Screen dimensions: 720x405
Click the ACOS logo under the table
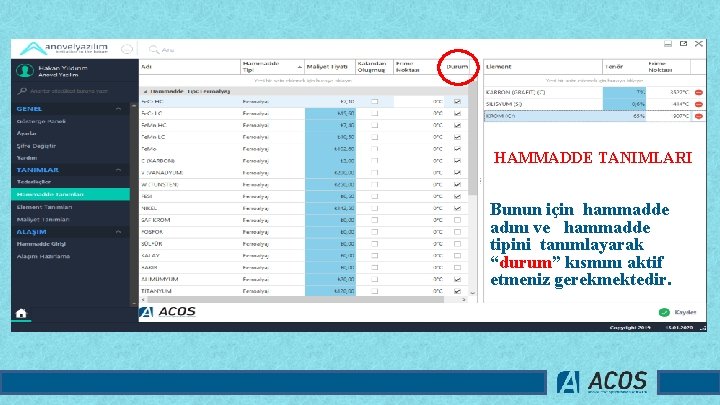(x=168, y=312)
